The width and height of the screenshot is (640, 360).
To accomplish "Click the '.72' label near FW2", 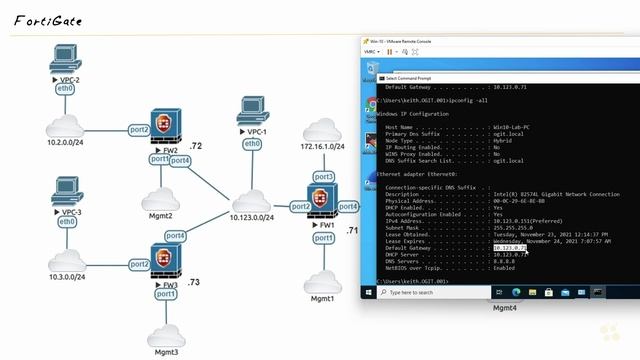I will 196,146.
